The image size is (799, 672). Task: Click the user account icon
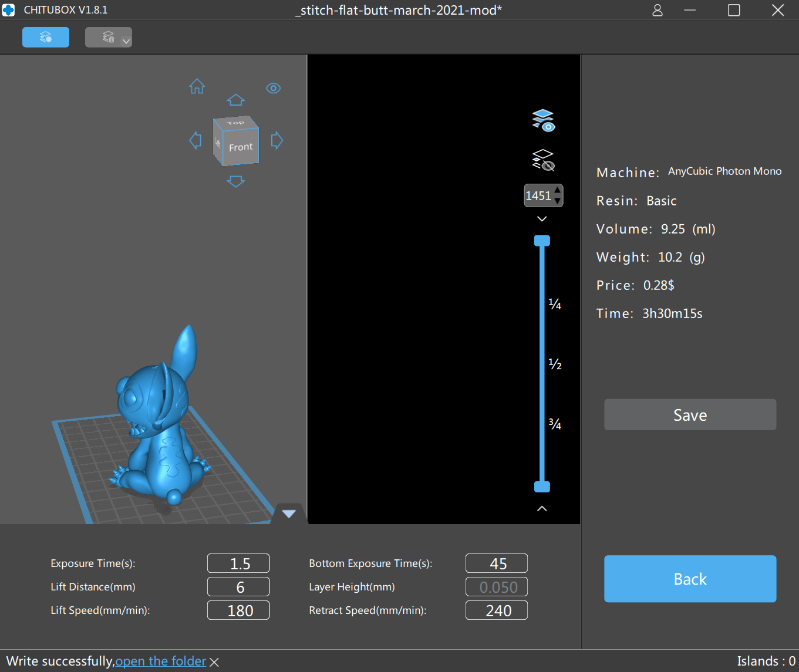(x=658, y=11)
